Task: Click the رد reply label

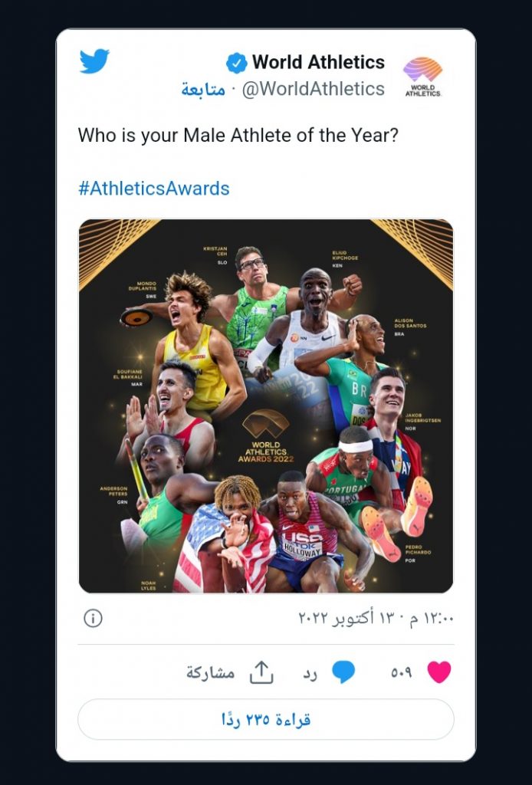Action: (x=310, y=672)
